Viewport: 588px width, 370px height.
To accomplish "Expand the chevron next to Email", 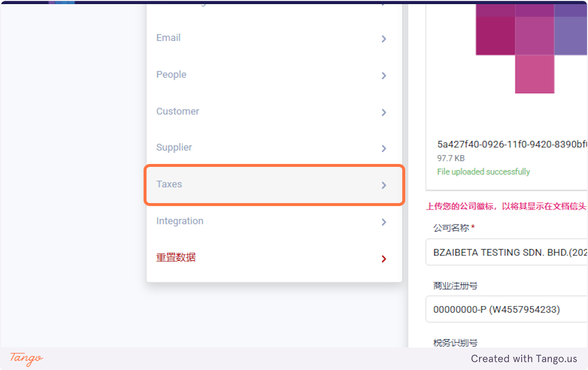I will point(384,39).
